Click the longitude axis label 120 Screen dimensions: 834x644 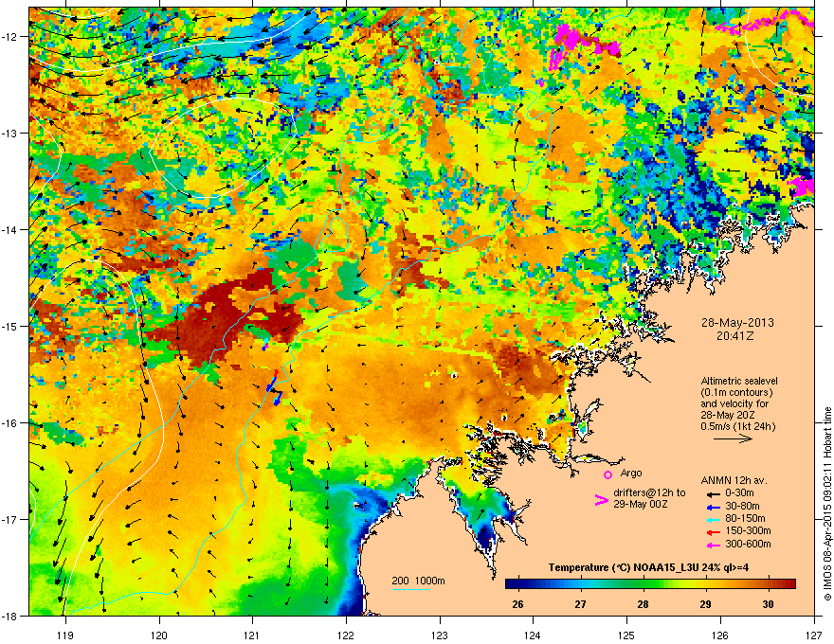(159, 635)
